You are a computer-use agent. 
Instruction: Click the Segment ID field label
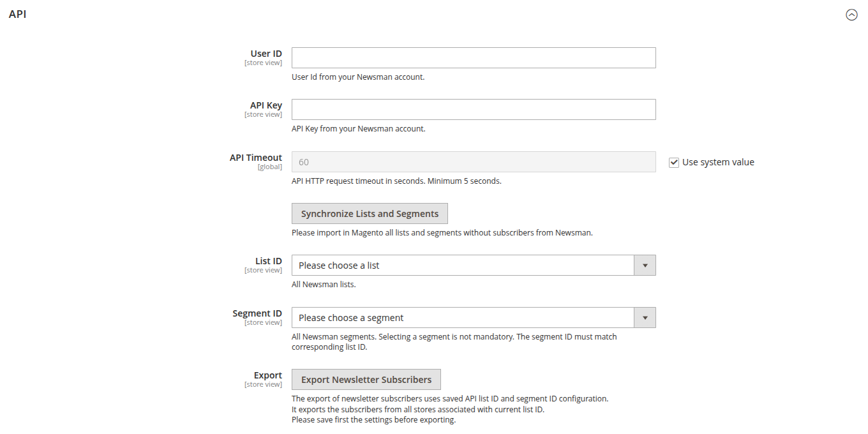pos(257,313)
